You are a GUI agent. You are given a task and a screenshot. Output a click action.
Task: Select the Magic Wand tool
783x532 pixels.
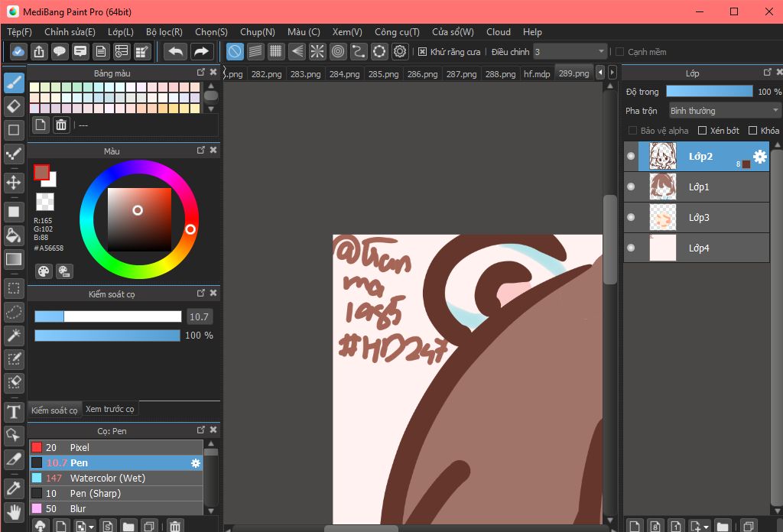[x=14, y=336]
